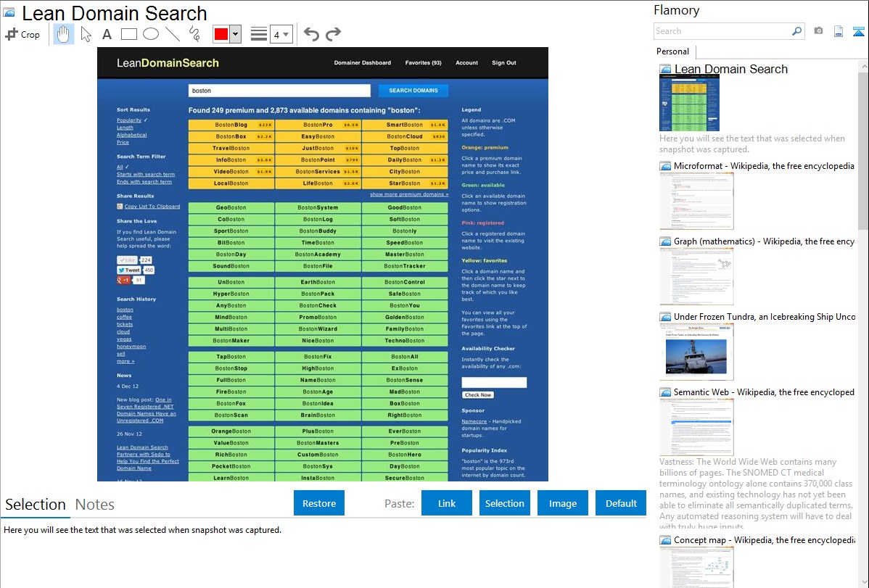Screen dimensions: 869x588
Task: Pick the ellipse shape tool
Action: 150,34
